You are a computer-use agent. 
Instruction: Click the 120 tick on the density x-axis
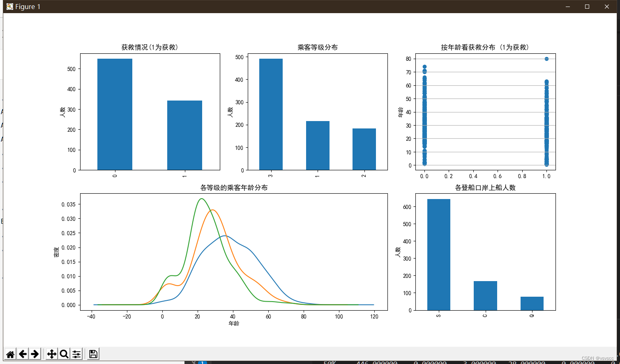374,316
